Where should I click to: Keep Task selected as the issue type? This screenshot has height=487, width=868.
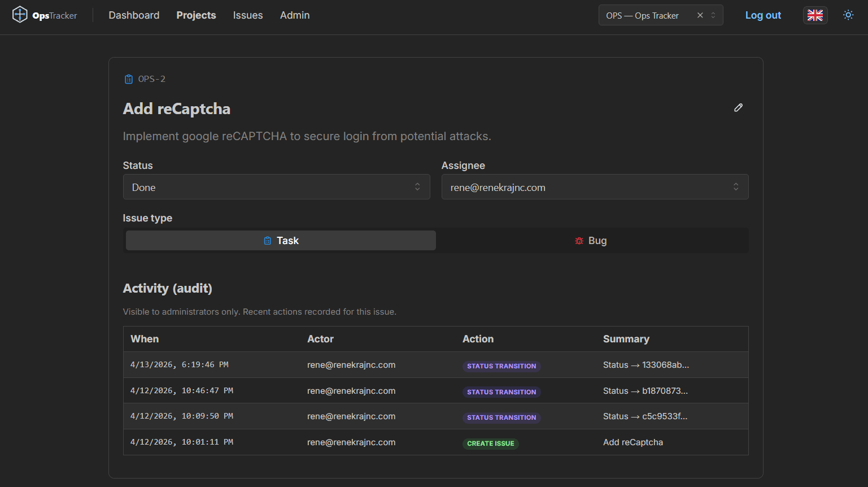(x=280, y=240)
